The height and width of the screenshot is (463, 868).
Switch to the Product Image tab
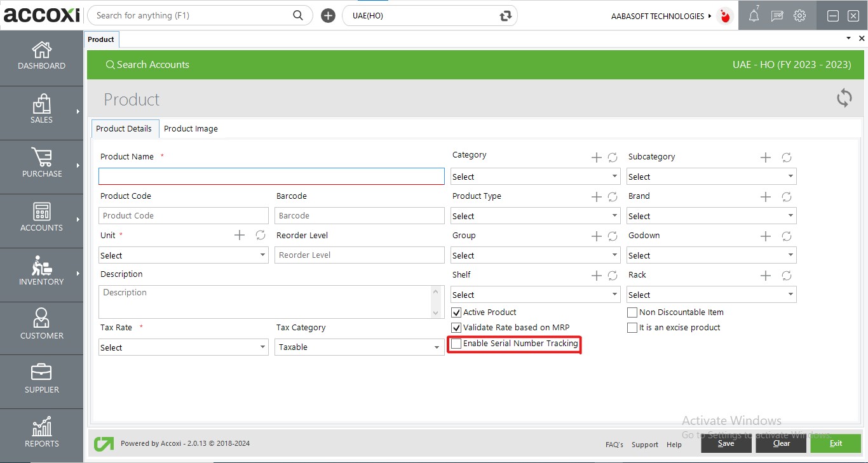[x=191, y=129]
